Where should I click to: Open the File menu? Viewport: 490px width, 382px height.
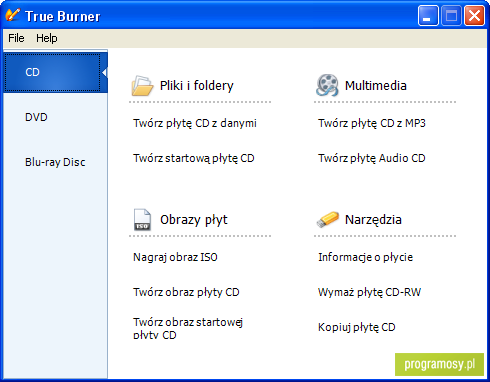click(16, 38)
